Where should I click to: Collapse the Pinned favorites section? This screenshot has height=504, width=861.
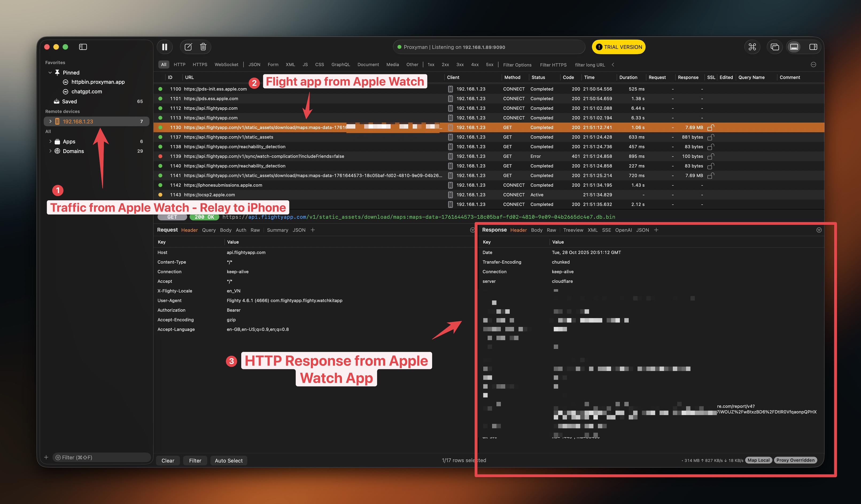coord(50,72)
